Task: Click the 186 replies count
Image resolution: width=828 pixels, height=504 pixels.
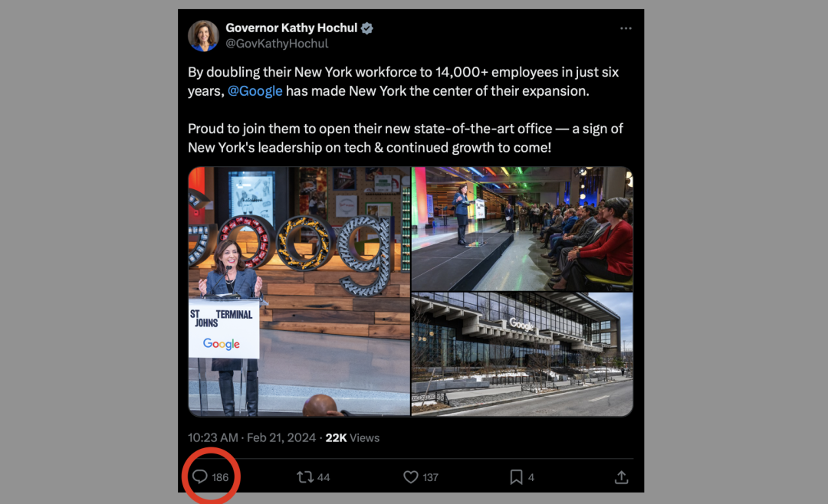Action: point(221,477)
